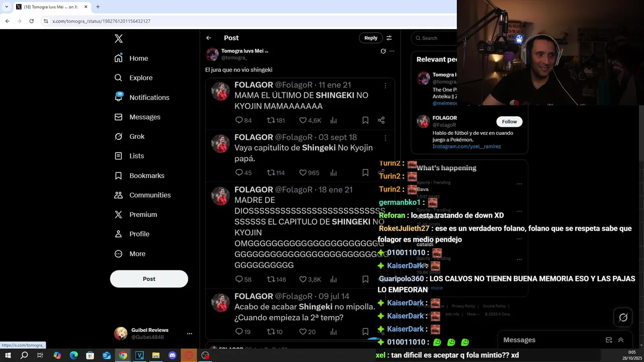Image resolution: width=644 pixels, height=362 pixels.
Task: View site information icon in address bar
Action: click(45, 21)
